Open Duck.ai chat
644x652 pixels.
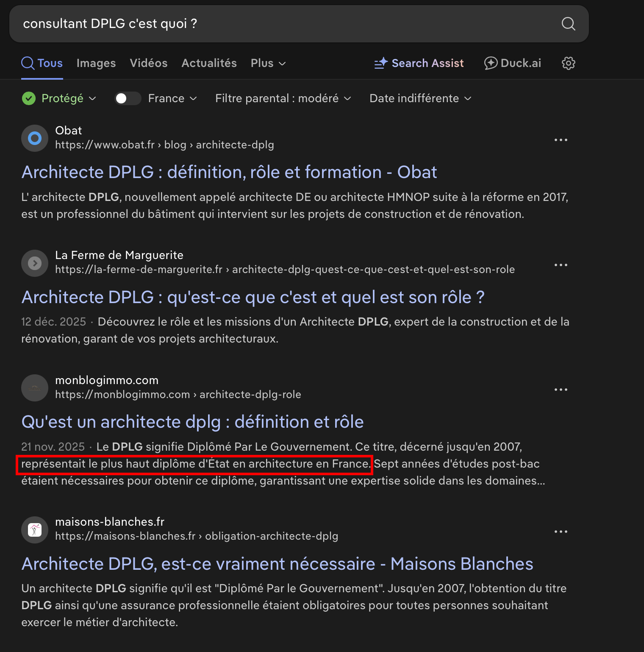[513, 63]
